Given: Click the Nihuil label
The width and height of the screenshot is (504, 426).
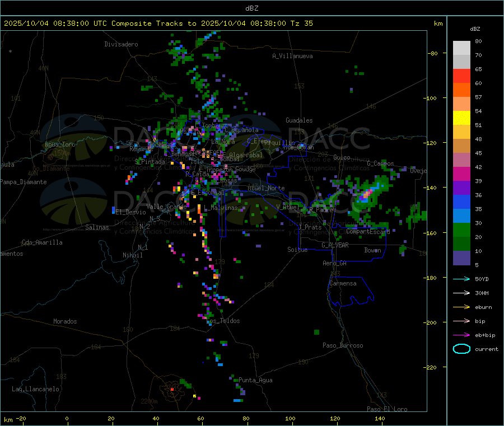Looking at the screenshot, I should point(133,255).
